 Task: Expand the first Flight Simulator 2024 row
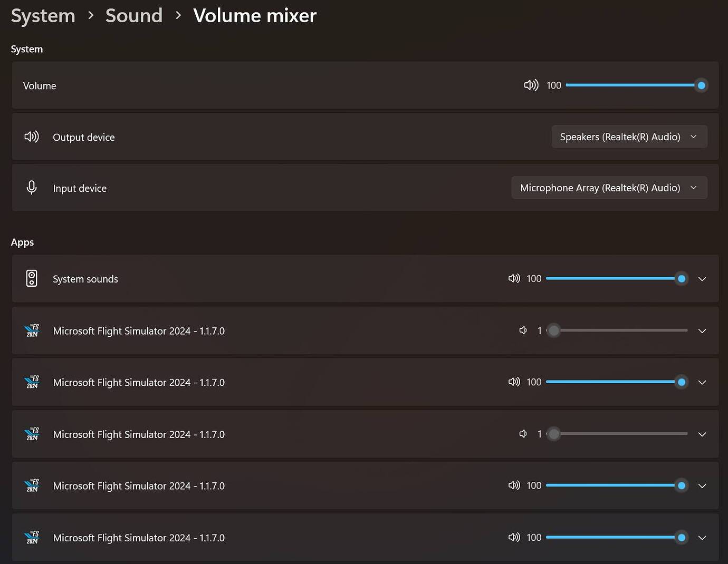(x=702, y=331)
